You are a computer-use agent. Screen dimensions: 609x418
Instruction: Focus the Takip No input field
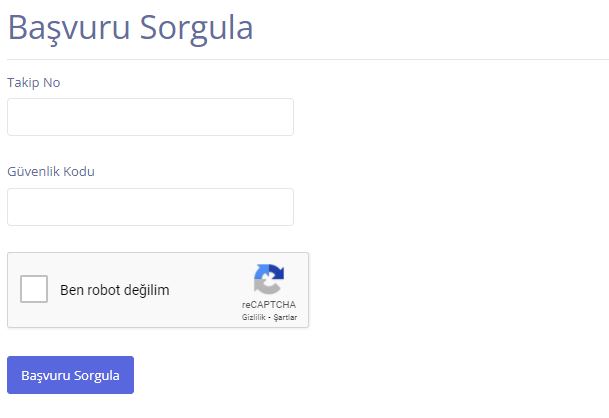[150, 117]
